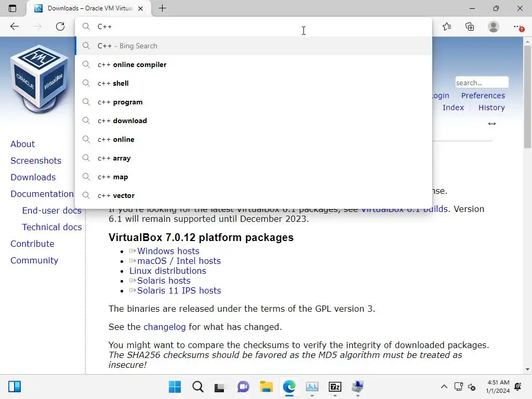Choose the 'c++ online' suggestion
Screen dimensions: 532x399
[x=254, y=139]
